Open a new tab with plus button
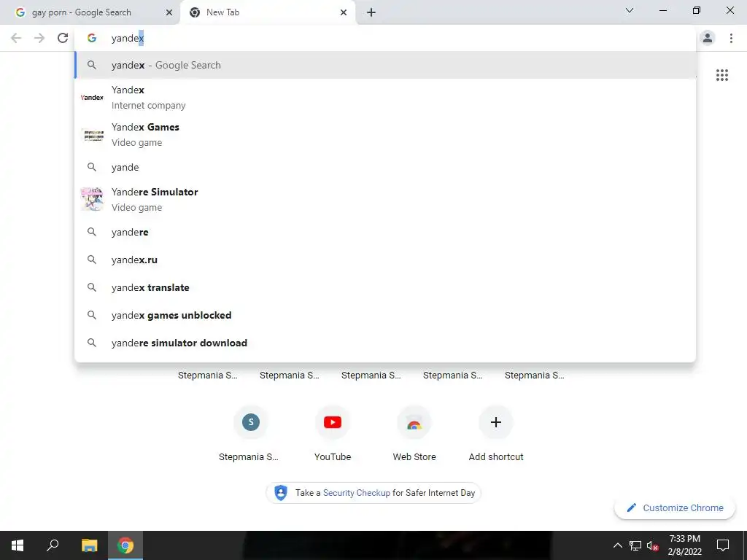This screenshot has width=747, height=560. [371, 12]
